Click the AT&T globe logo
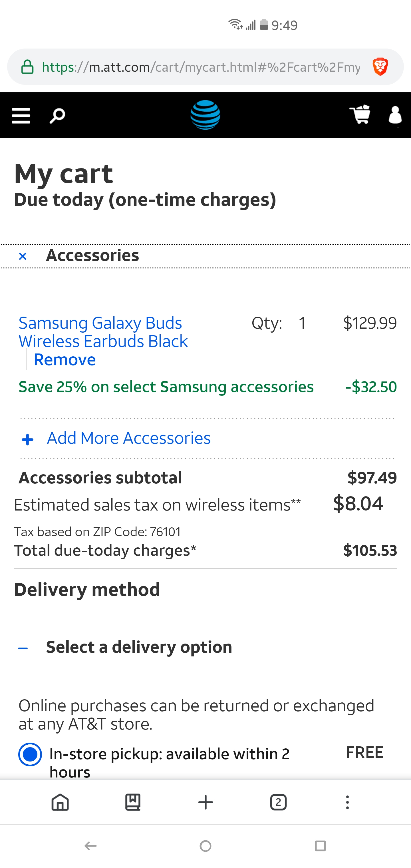 205,115
